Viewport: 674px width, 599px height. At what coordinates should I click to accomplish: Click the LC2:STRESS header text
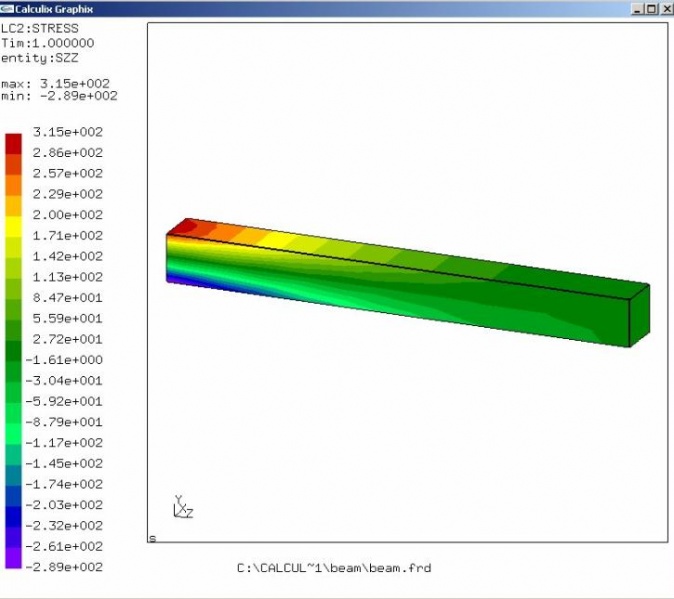coord(39,29)
